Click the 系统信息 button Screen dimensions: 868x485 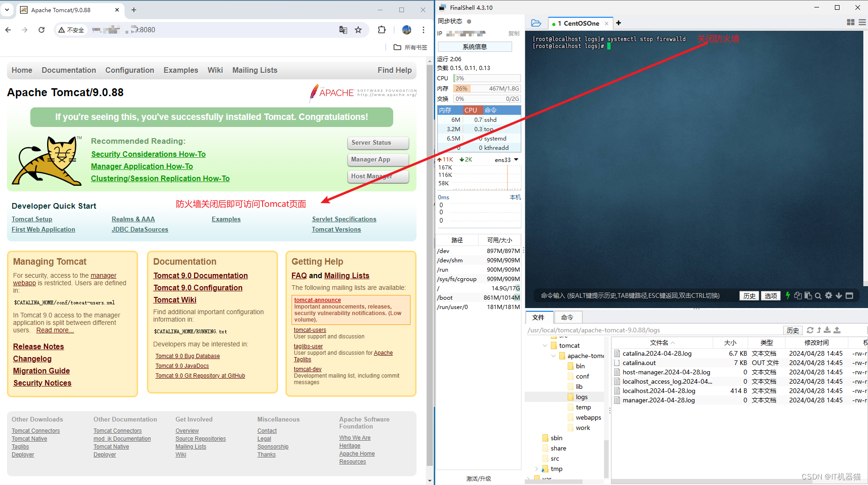coord(474,47)
